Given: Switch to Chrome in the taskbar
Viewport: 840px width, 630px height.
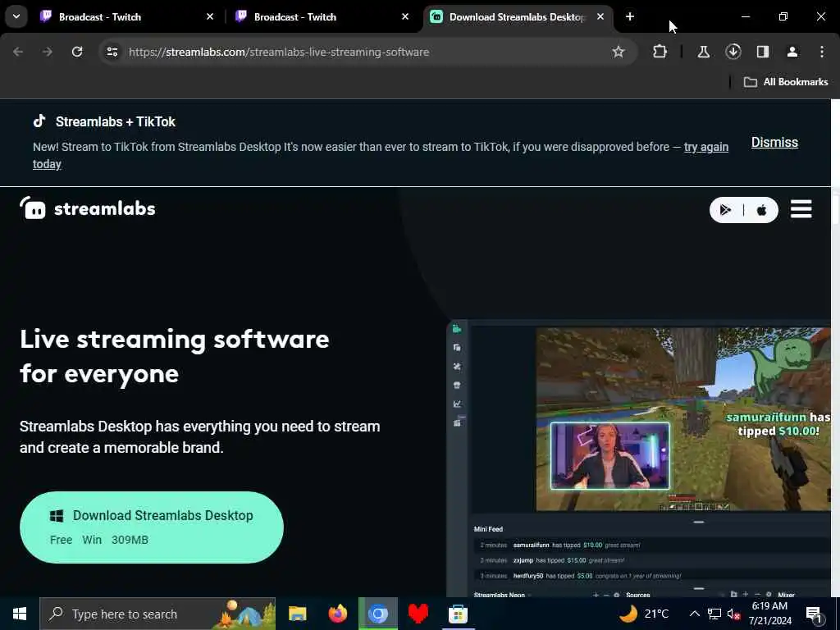Looking at the screenshot, I should pyautogui.click(x=377, y=614).
